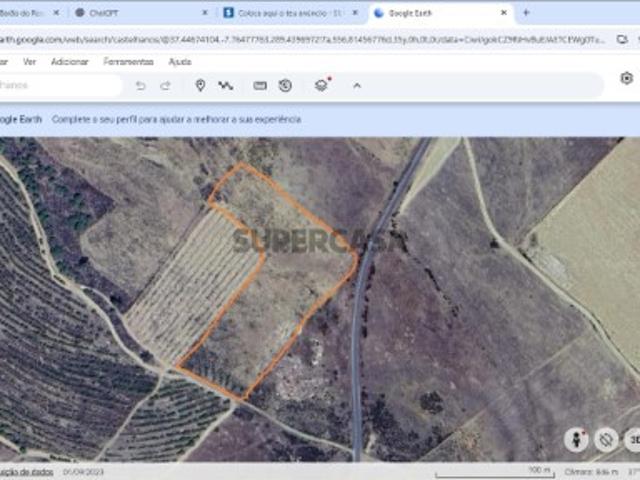Click the imagery date in status bar
640x480 pixels.
[x=83, y=472]
